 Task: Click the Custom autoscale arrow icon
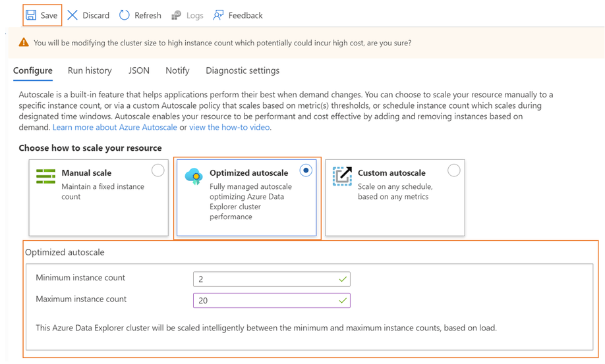coord(342,176)
